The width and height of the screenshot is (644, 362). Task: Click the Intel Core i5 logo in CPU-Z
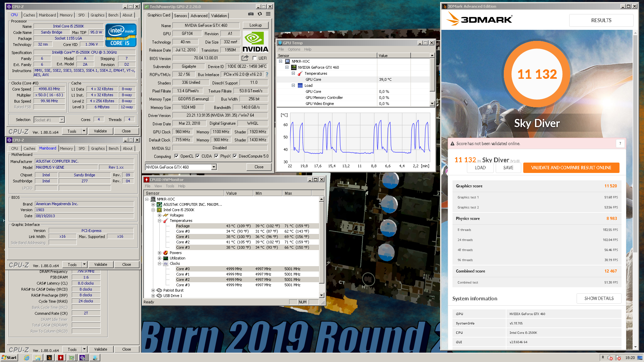[121, 35]
